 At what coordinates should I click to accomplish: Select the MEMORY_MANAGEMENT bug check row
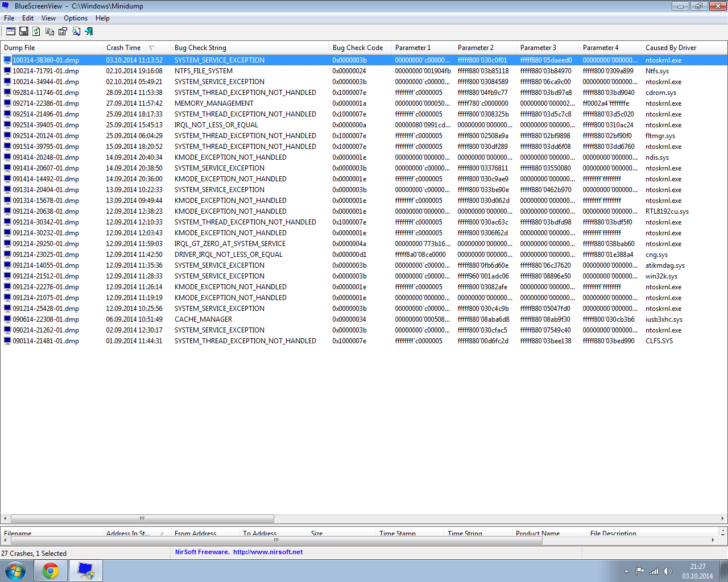pos(364,103)
